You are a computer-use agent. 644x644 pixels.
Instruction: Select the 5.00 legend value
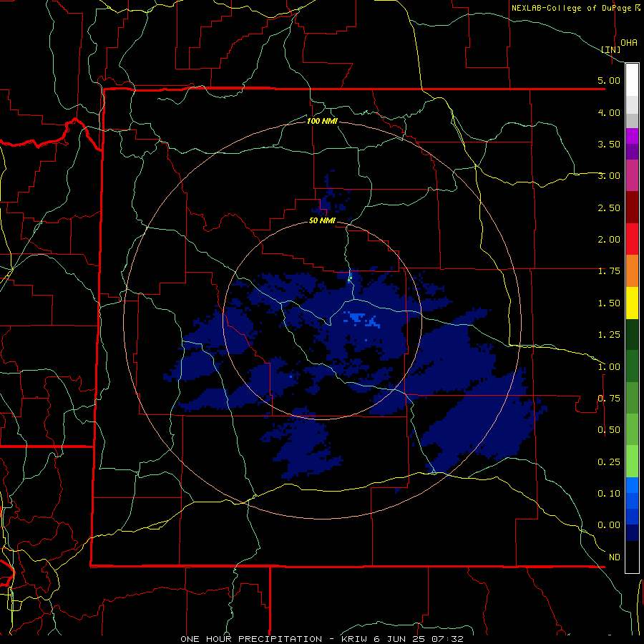click(x=609, y=80)
